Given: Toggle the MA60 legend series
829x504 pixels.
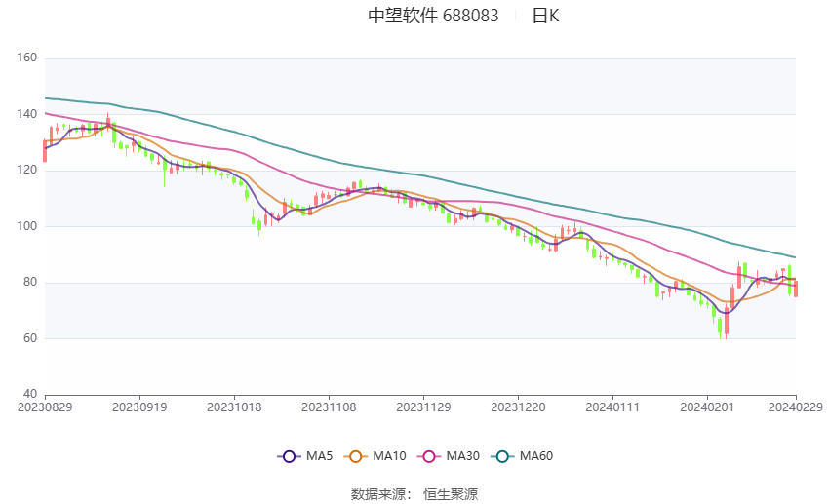Looking at the screenshot, I should pos(522,456).
